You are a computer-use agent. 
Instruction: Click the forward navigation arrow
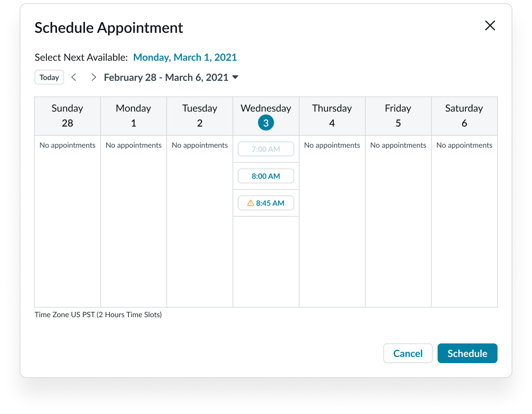[x=94, y=77]
